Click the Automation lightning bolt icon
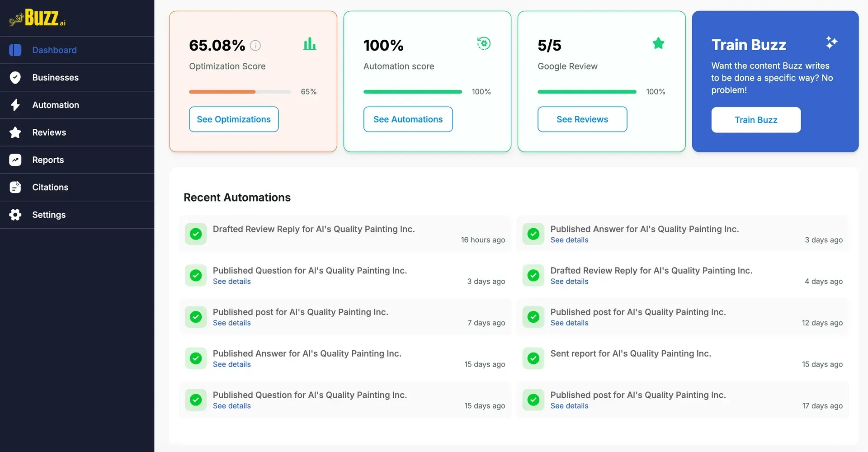The height and width of the screenshot is (452, 868). pyautogui.click(x=15, y=105)
